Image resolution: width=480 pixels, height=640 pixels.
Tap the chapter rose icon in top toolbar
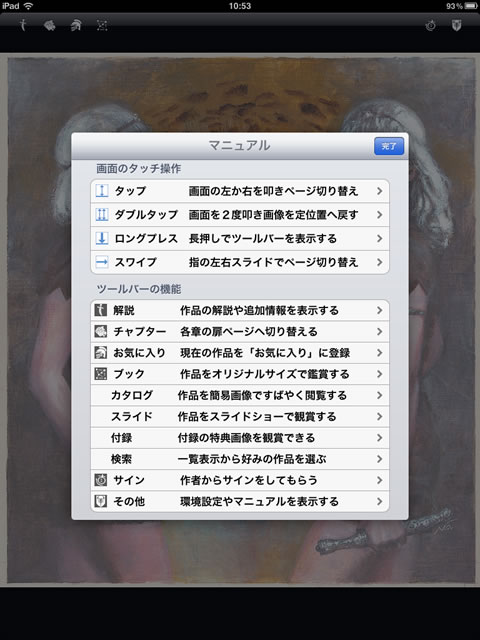(49, 26)
